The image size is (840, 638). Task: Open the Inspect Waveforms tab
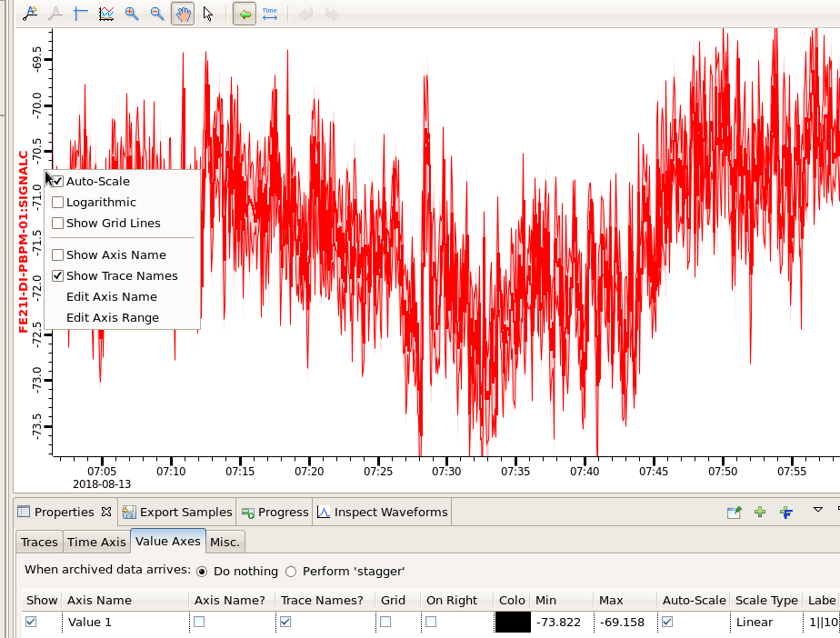tap(383, 512)
